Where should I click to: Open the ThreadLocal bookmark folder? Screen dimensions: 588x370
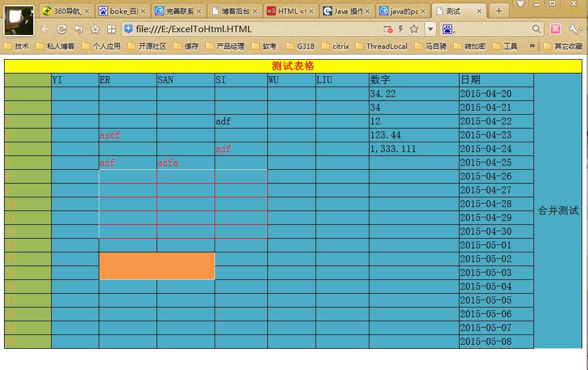click(x=381, y=46)
